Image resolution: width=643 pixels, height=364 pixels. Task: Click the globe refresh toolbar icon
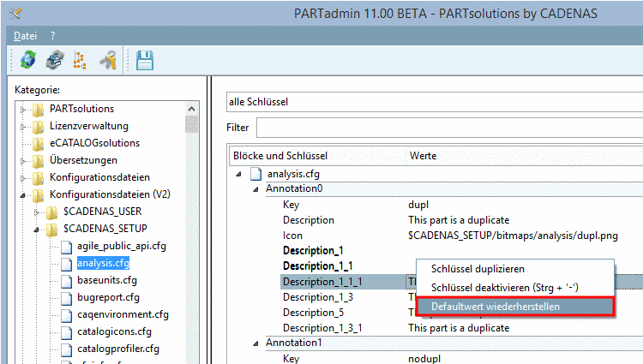click(x=28, y=61)
